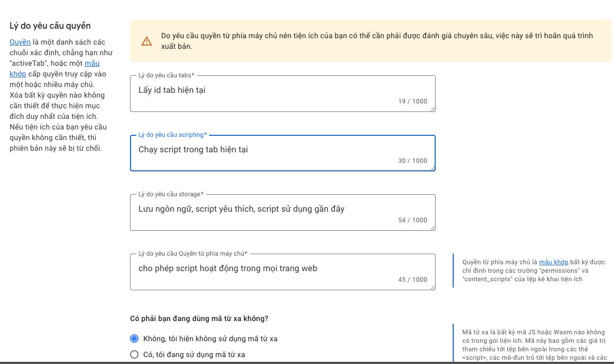Screen dimensions: 614x364
Task: Click resize handle of host permission textarea
Action: (x=433, y=288)
